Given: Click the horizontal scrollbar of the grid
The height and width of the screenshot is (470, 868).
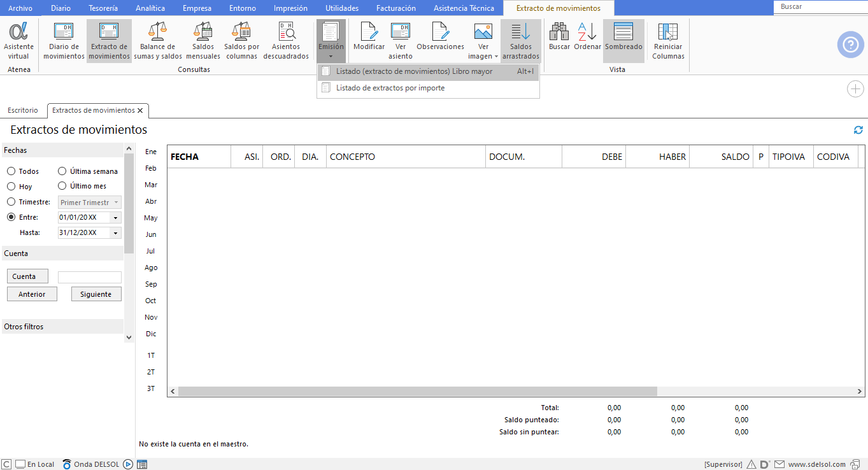Looking at the screenshot, I should [417, 392].
